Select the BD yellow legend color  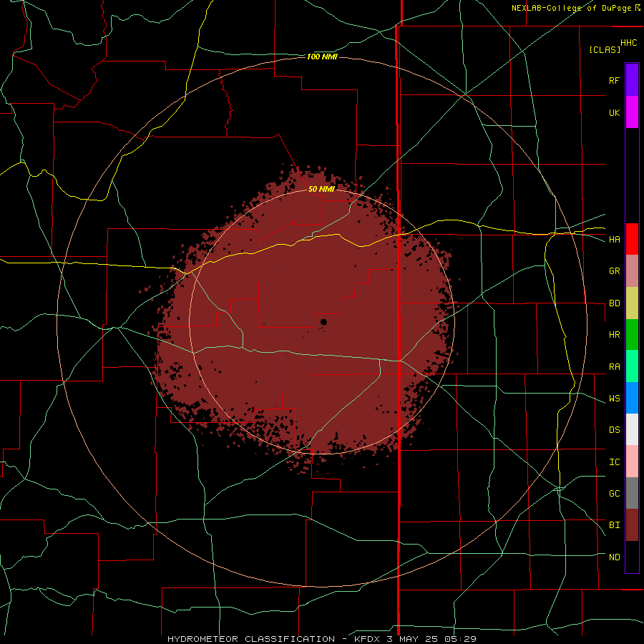(x=632, y=303)
